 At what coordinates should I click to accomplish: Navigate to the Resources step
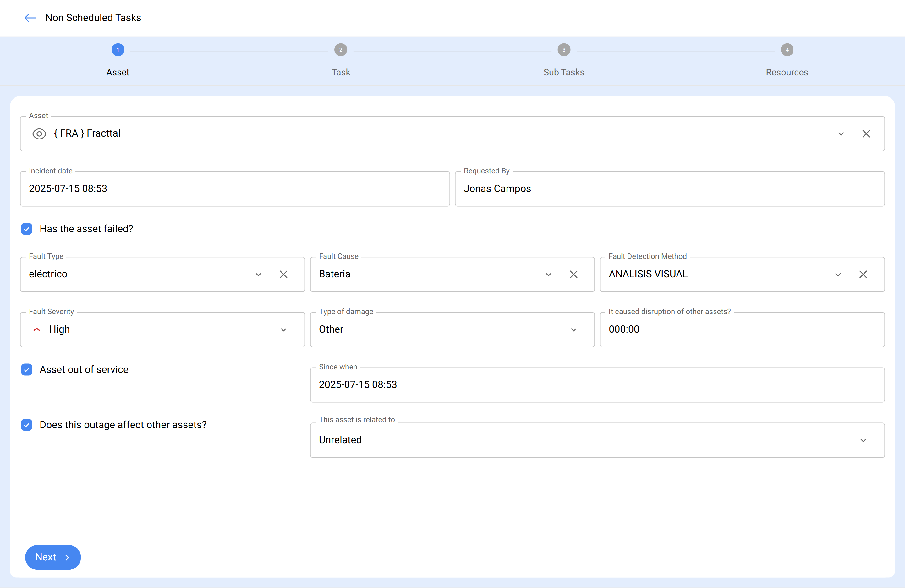786,49
